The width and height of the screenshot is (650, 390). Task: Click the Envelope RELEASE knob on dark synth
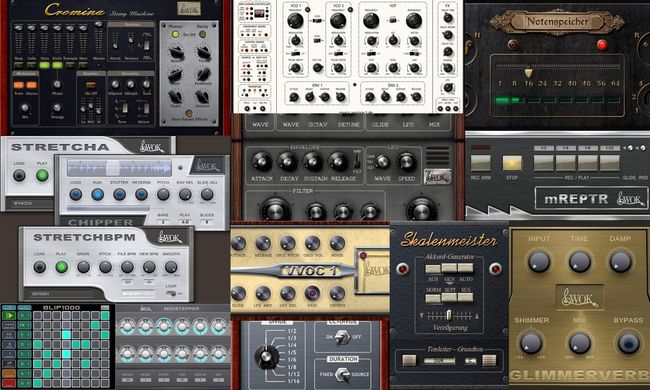click(x=338, y=162)
